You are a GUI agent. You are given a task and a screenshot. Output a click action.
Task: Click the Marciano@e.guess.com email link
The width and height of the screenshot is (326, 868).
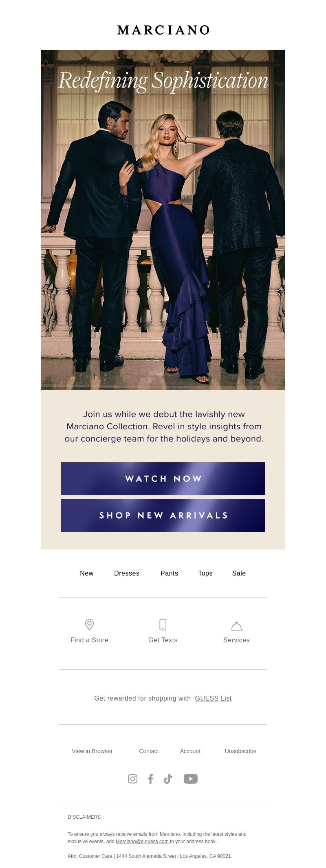coord(142,842)
